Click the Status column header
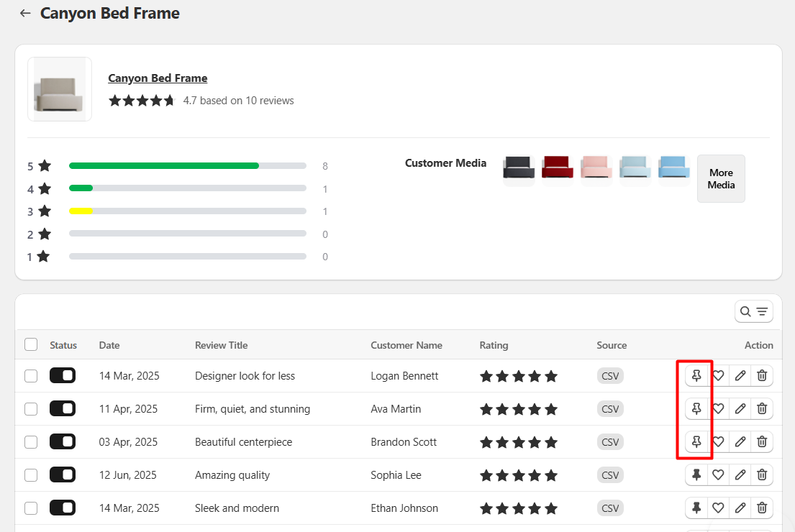This screenshot has width=795, height=532. 63,345
